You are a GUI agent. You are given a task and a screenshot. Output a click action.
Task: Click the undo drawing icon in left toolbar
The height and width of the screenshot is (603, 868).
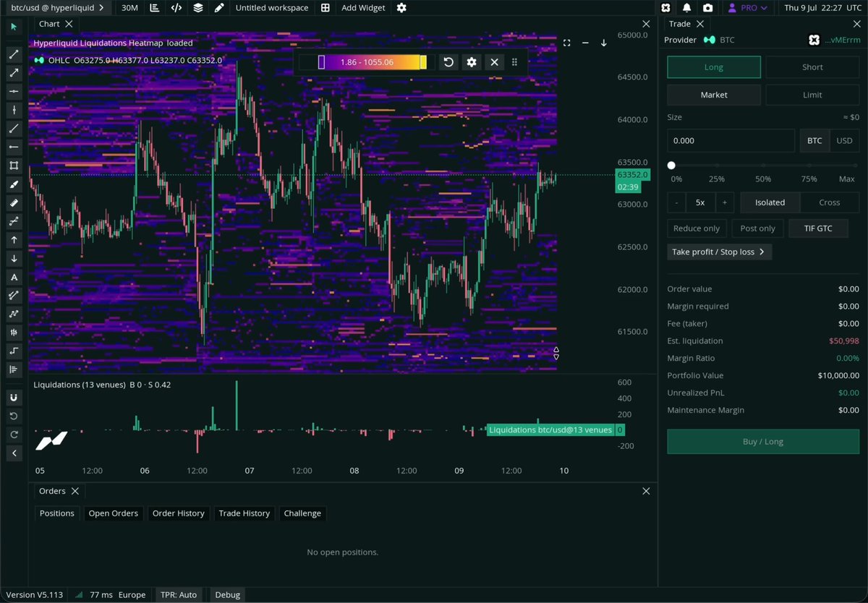pyautogui.click(x=14, y=416)
